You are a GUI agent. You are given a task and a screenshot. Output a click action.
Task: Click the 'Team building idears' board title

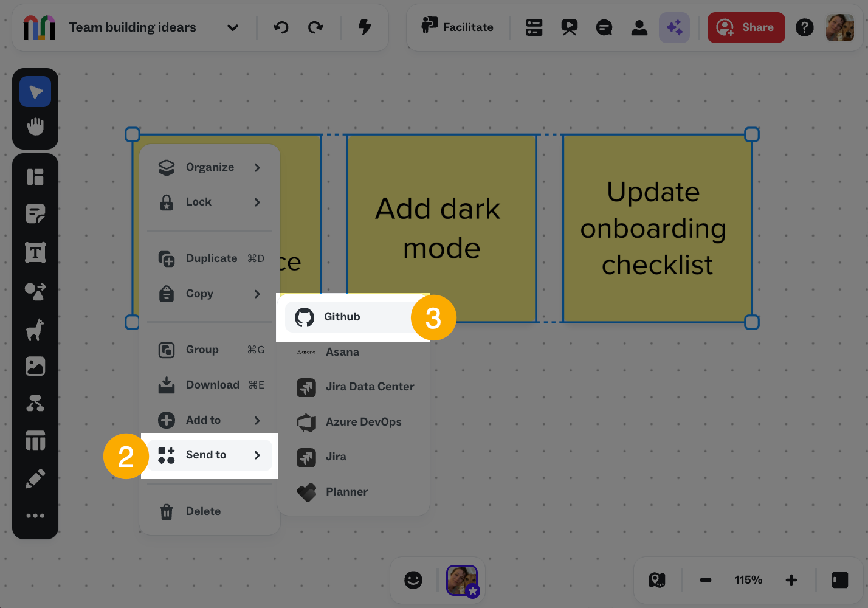point(133,27)
